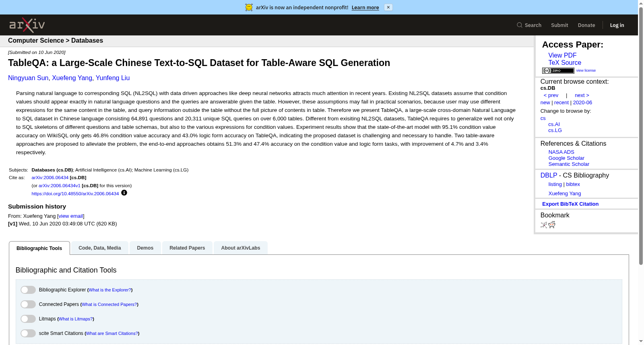Open the Learn more banner link
This screenshot has width=644, height=345.
point(365,7)
